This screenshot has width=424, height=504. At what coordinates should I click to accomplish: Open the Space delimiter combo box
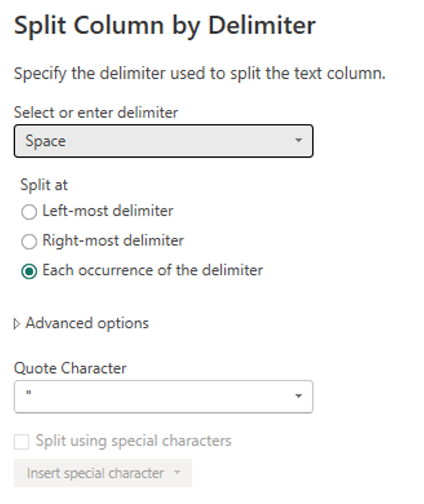[x=164, y=141]
